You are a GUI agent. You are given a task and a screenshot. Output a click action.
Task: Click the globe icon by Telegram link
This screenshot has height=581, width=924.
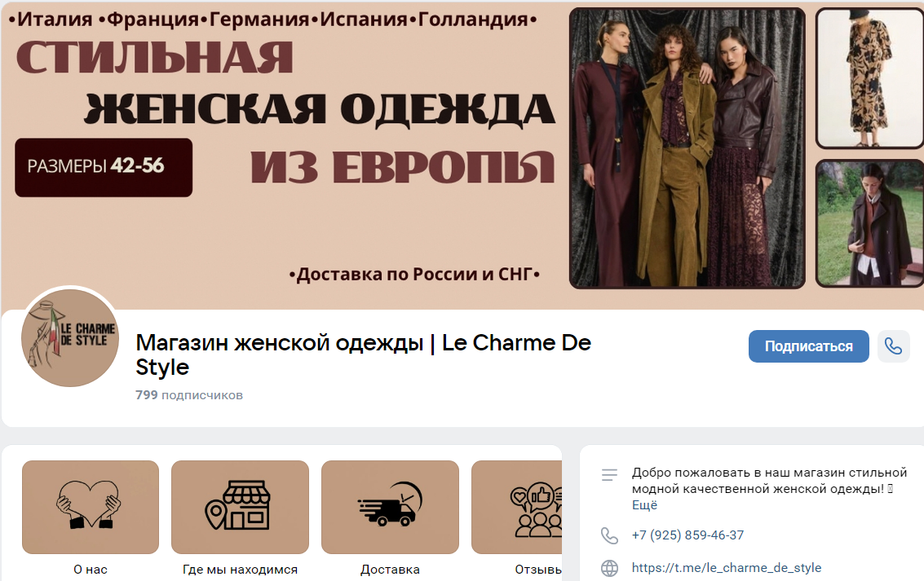[x=609, y=568]
